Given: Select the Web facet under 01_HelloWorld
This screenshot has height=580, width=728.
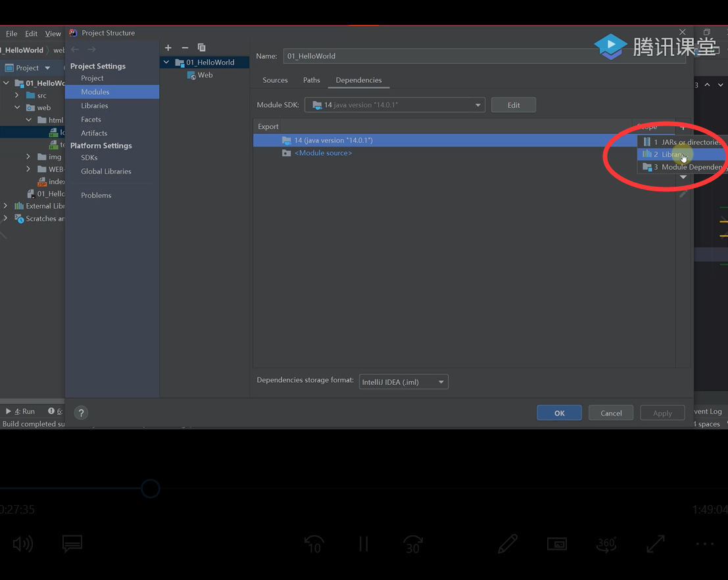Looking at the screenshot, I should (x=200, y=75).
